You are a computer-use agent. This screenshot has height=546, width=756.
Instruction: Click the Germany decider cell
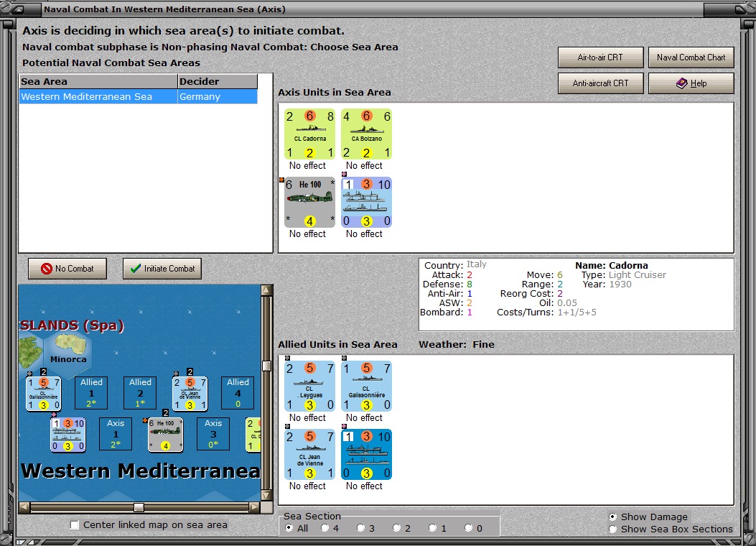[218, 96]
